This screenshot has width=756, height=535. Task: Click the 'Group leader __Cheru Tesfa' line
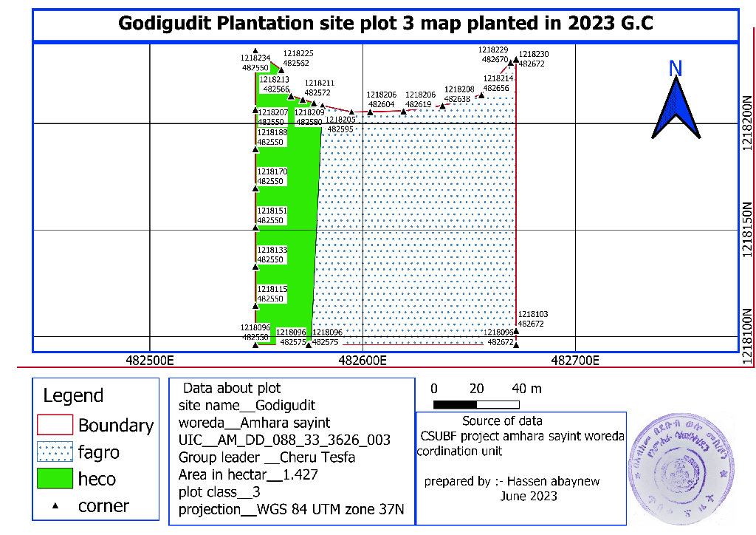point(267,457)
